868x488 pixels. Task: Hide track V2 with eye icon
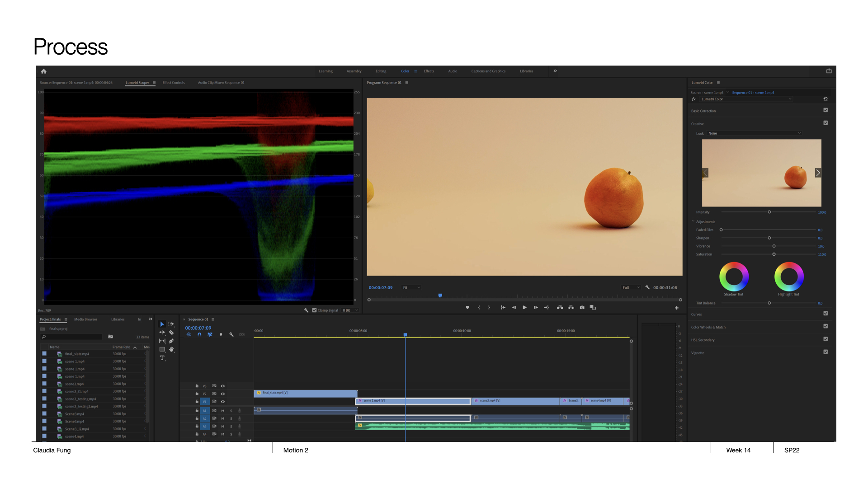click(x=222, y=394)
